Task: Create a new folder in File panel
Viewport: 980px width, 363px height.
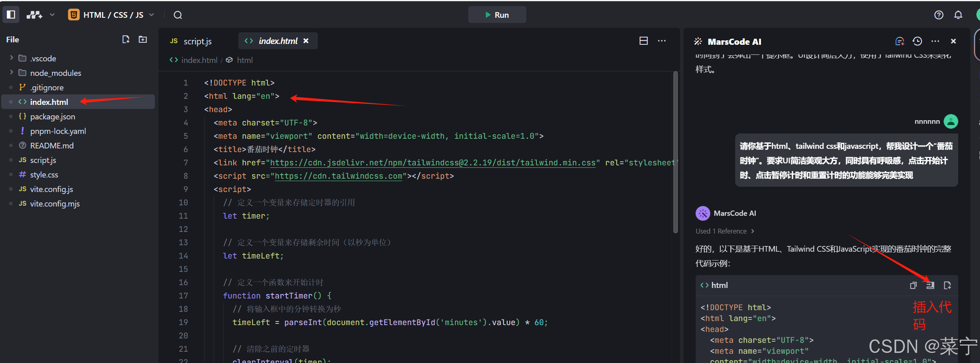Action: (143, 40)
